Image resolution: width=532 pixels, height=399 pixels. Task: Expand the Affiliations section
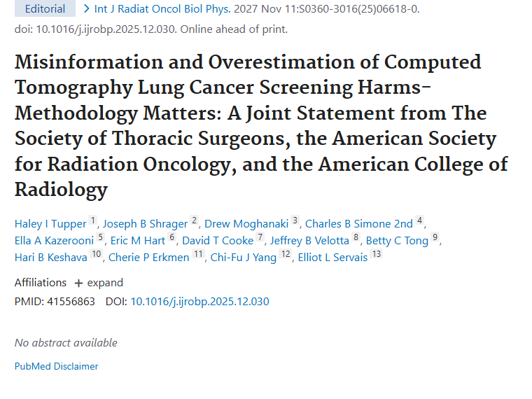[x=99, y=283]
